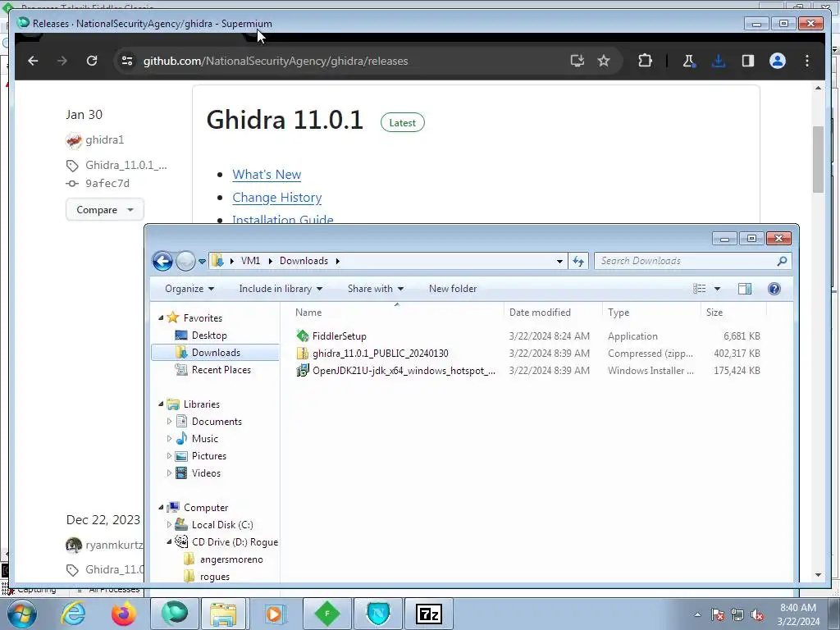Expand the Pictures library
This screenshot has width=840, height=630.
click(169, 456)
